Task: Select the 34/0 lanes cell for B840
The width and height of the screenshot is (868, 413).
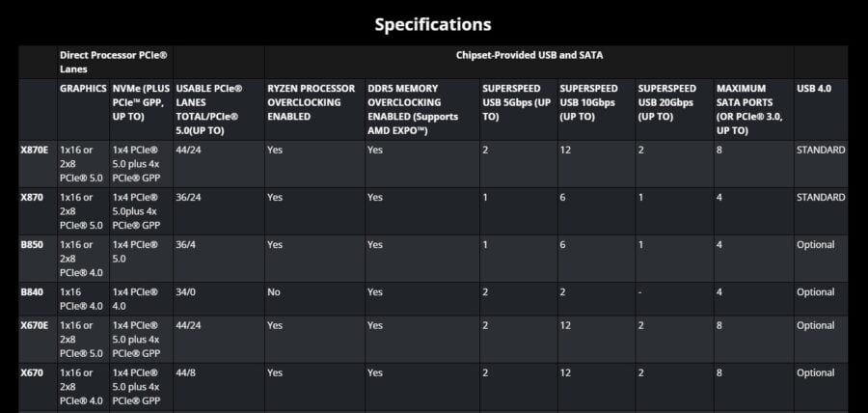Action: pos(185,292)
